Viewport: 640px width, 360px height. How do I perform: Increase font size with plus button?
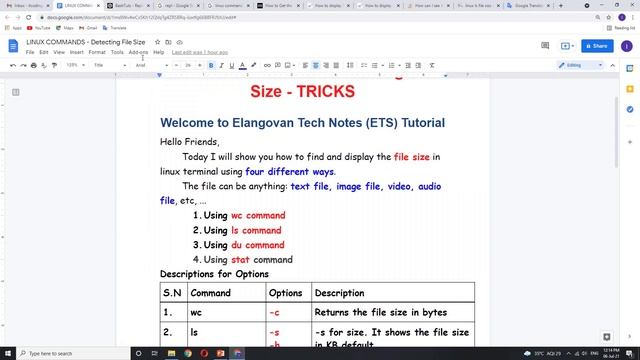pyautogui.click(x=200, y=65)
